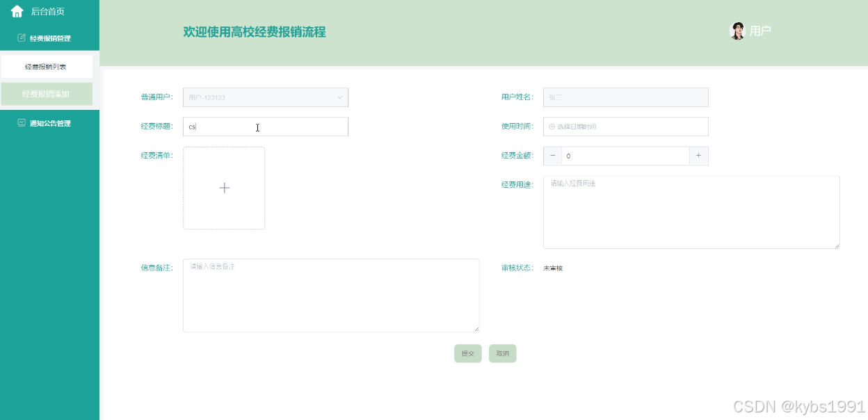The width and height of the screenshot is (868, 420).
Task: Click the plus to upload 经费清单
Action: point(224,188)
